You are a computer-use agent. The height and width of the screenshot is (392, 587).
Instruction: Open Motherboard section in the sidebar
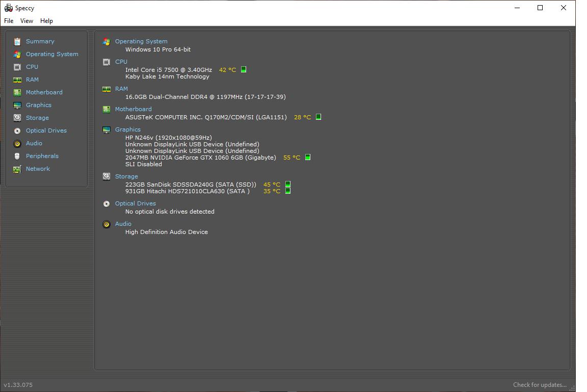44,92
